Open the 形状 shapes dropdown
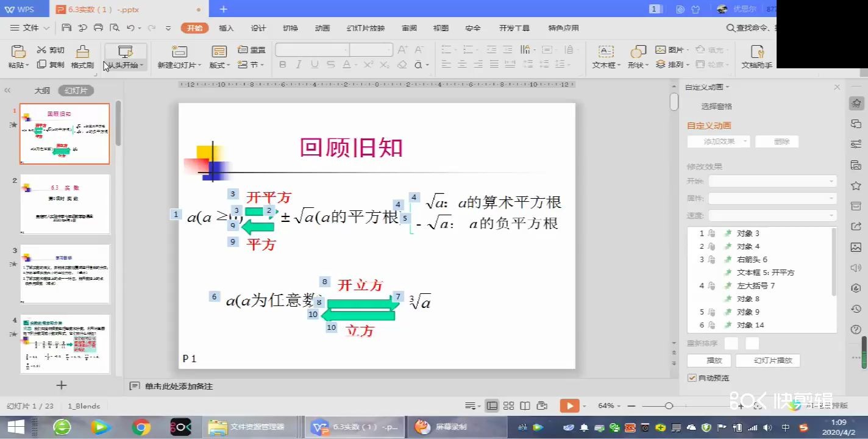Viewport: 868px width, 439px height. [x=638, y=55]
